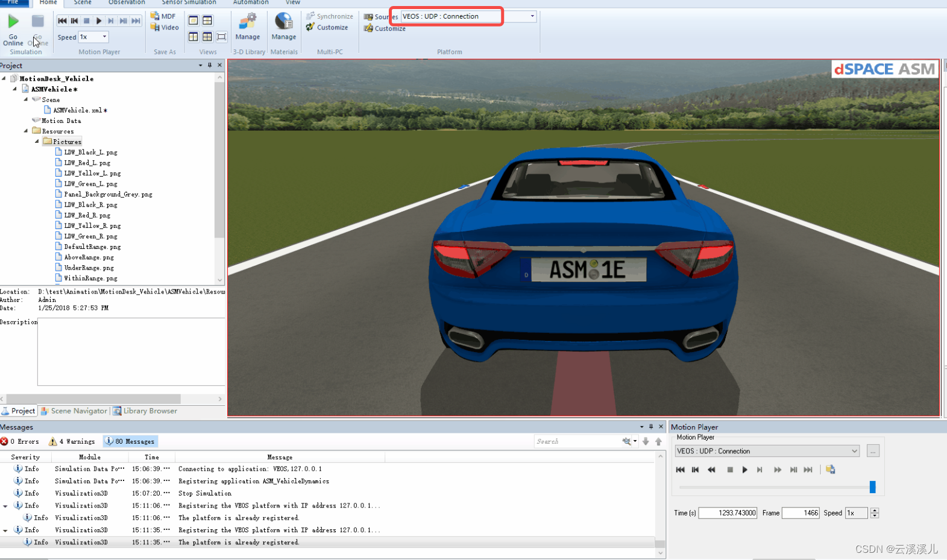Click the grey Go Offline simulation button
947x560 pixels.
click(x=38, y=29)
